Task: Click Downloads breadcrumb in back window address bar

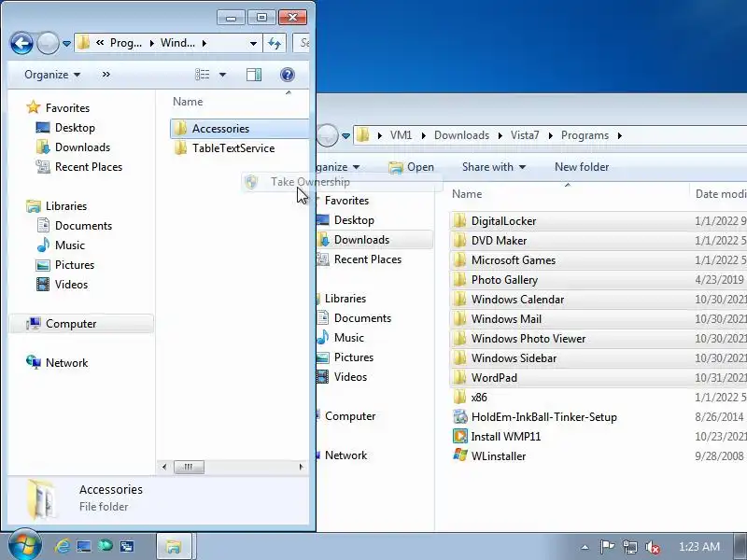Action: coord(461,135)
